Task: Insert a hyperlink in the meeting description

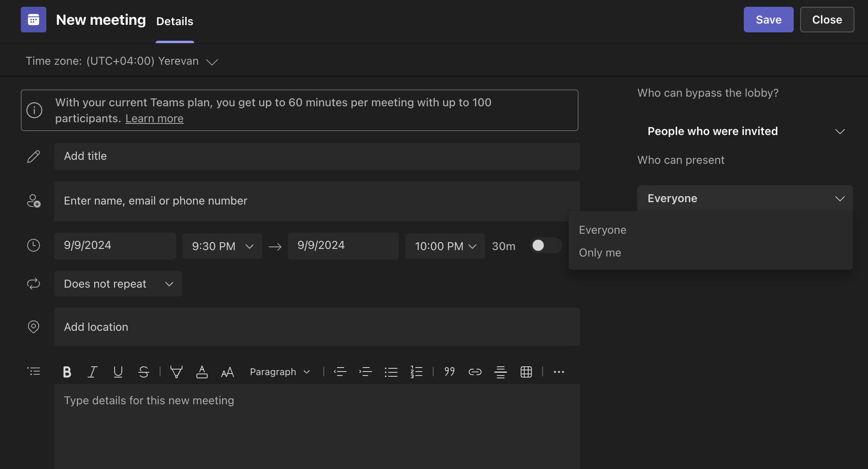Action: pos(475,372)
